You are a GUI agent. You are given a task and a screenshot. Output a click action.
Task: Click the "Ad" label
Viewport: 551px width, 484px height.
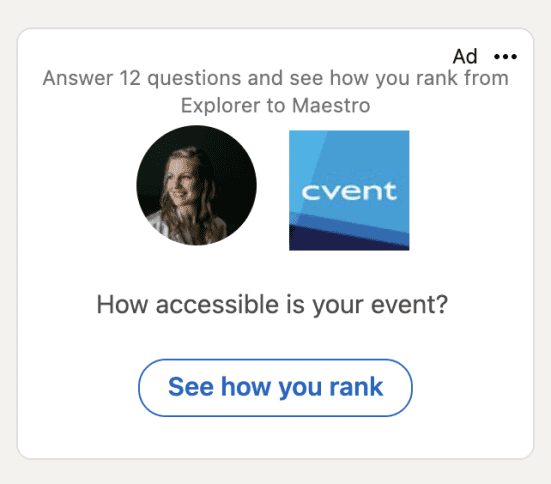[x=465, y=56]
